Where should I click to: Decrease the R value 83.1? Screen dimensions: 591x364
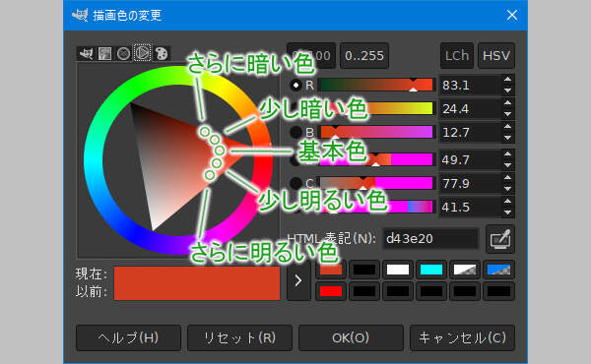[x=507, y=91]
